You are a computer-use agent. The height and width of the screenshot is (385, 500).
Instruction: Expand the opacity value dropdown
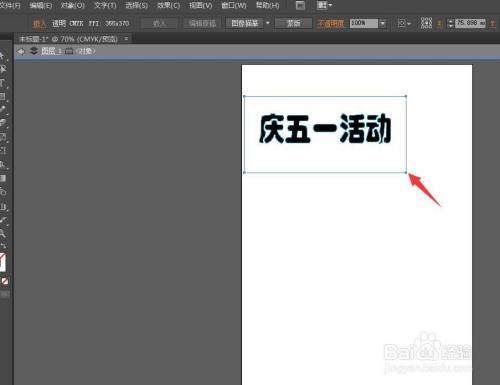click(382, 23)
